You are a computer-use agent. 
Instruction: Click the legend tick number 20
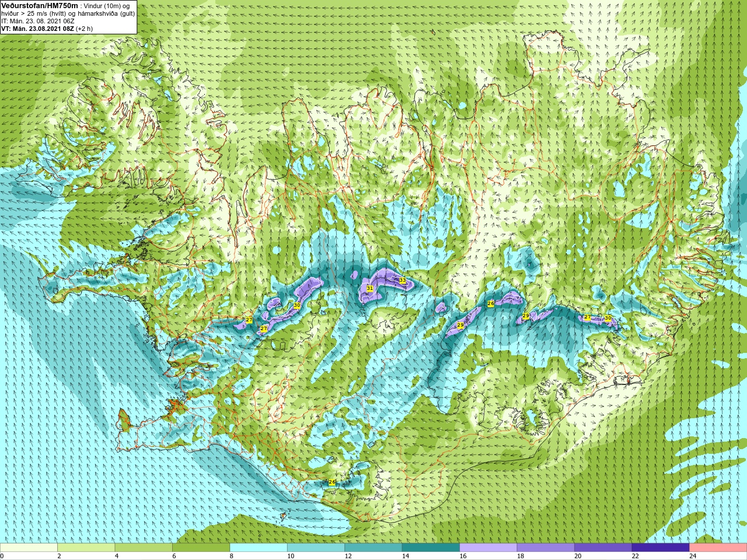(578, 556)
